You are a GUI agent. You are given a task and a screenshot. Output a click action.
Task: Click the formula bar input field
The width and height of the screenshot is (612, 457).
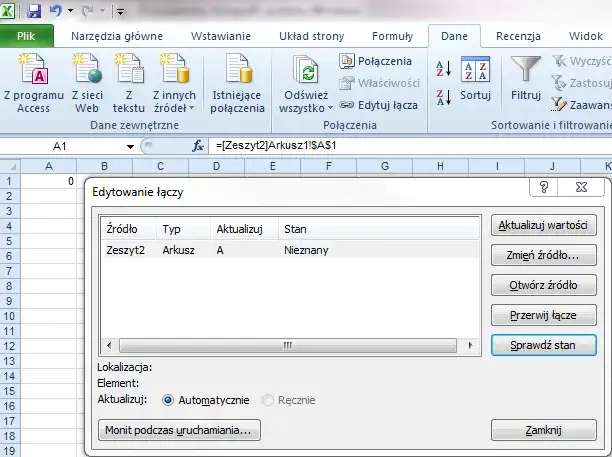click(x=400, y=146)
